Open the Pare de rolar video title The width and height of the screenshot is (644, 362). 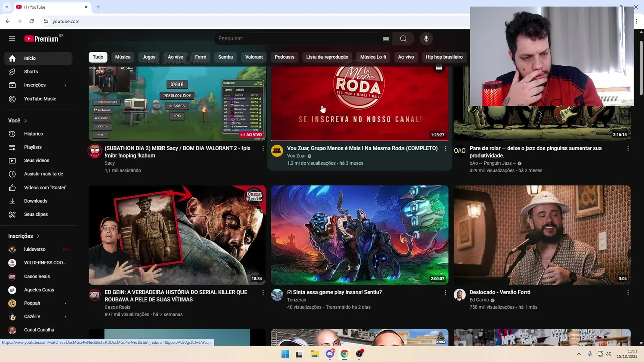click(536, 152)
